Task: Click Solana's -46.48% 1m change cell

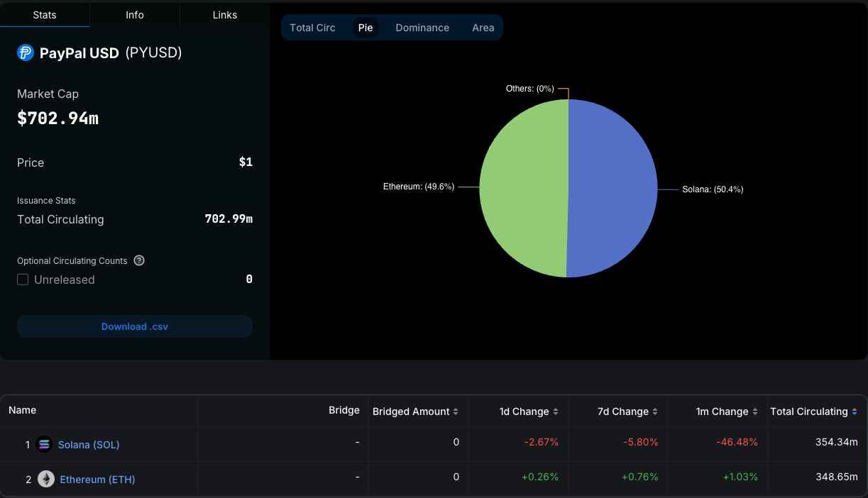Action: 737,442
